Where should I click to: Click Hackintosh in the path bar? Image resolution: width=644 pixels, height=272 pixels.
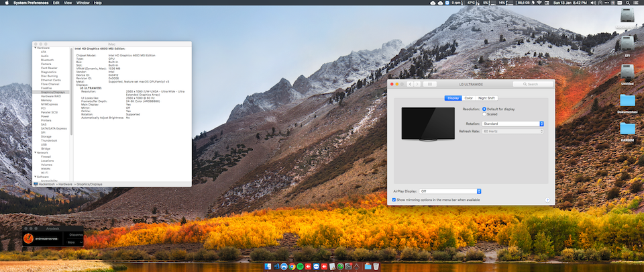point(46,184)
